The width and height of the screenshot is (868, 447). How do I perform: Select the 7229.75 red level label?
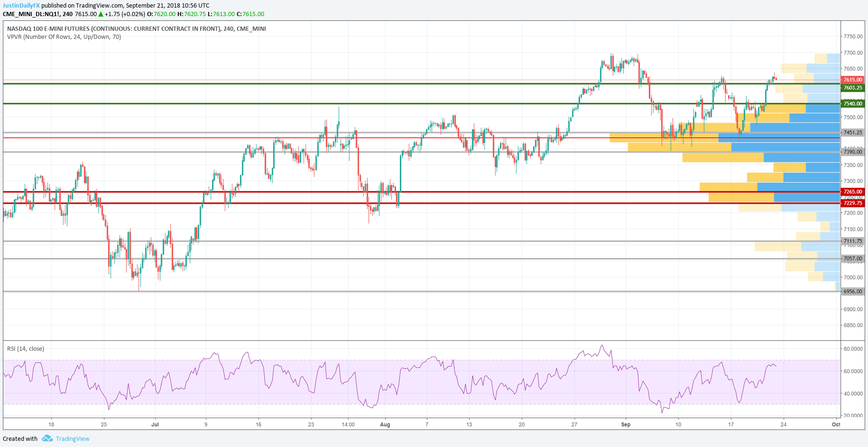click(853, 203)
